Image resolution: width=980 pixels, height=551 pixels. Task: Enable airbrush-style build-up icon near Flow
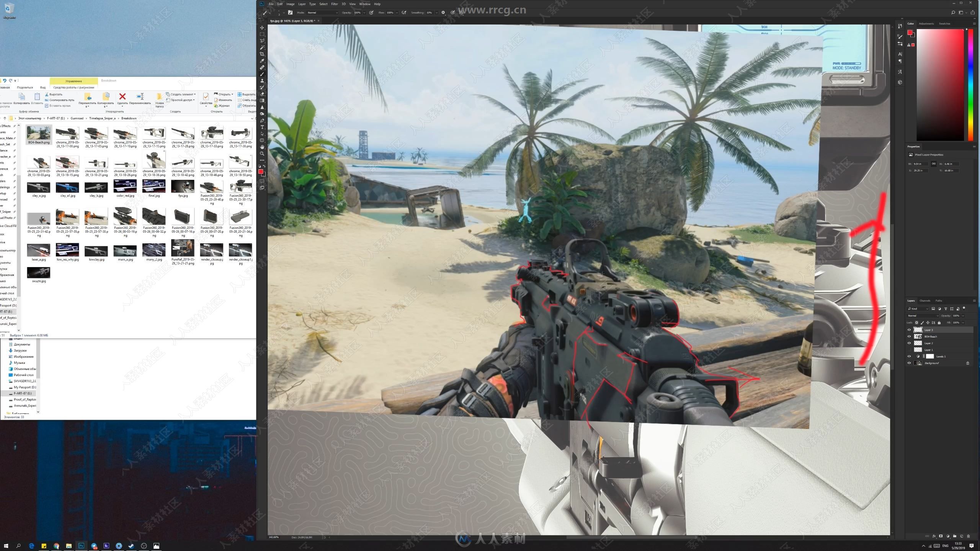click(x=404, y=13)
